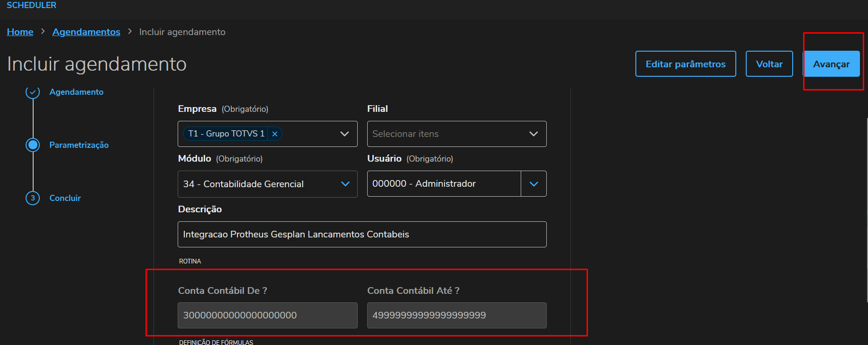
Task: Click the Parametrização step circle icon
Action: point(33,145)
